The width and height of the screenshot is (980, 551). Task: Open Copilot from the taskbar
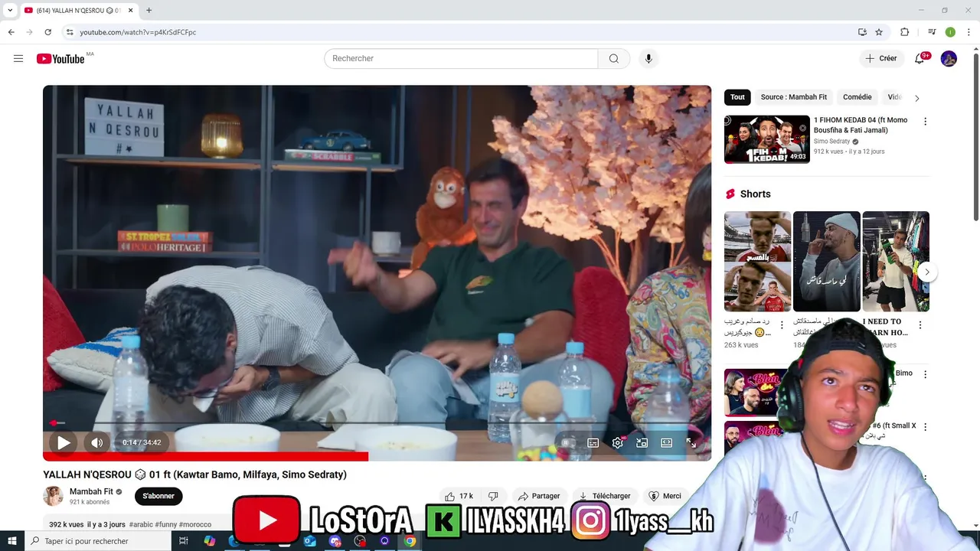tap(209, 541)
